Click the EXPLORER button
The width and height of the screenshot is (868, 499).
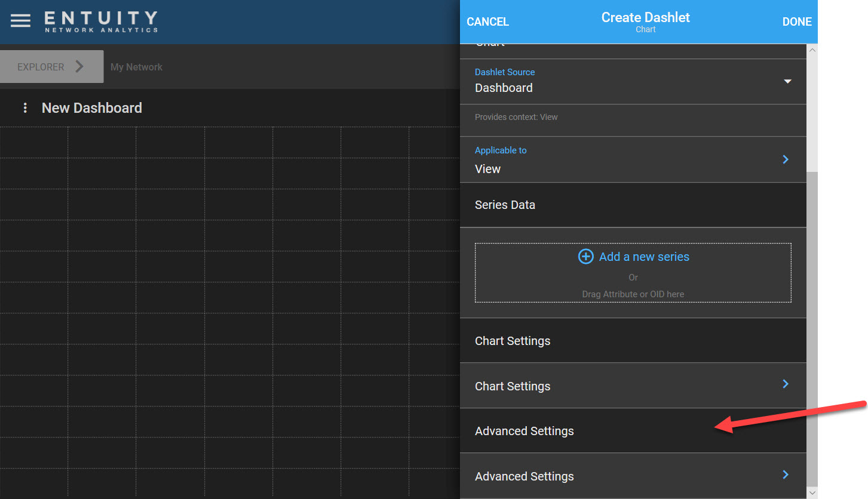(41, 67)
